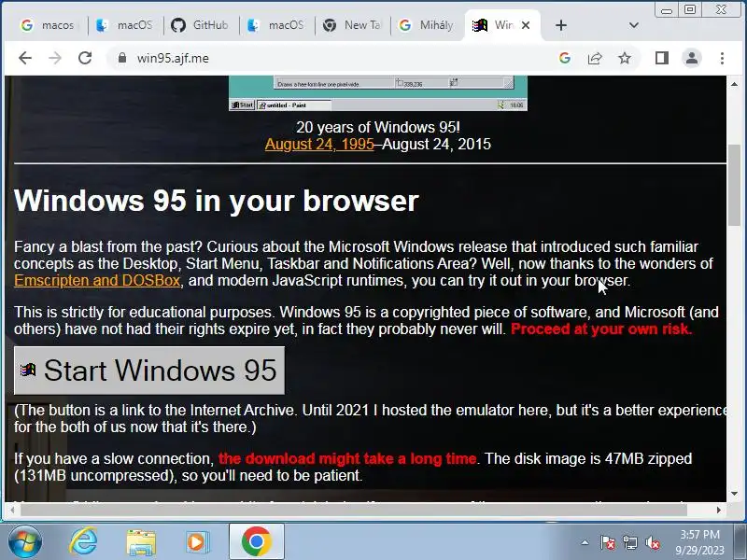Show hidden tray icons arrow
The image size is (747, 560).
tap(585, 542)
